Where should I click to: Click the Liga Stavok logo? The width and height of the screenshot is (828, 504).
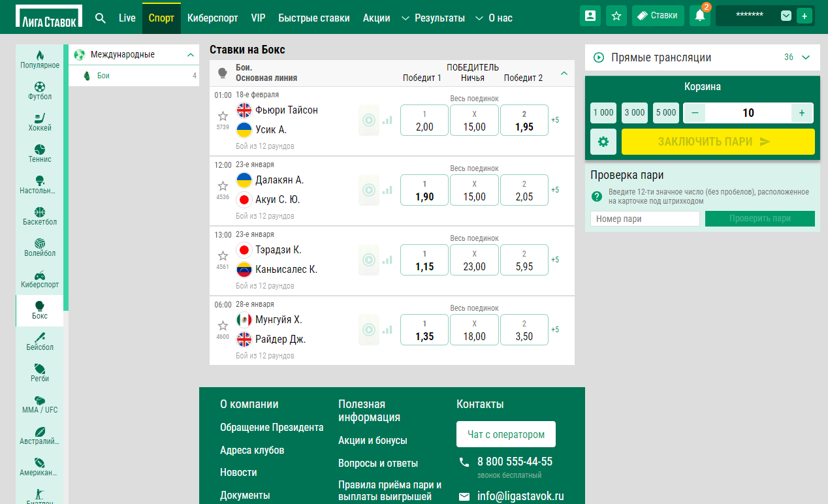click(x=50, y=17)
